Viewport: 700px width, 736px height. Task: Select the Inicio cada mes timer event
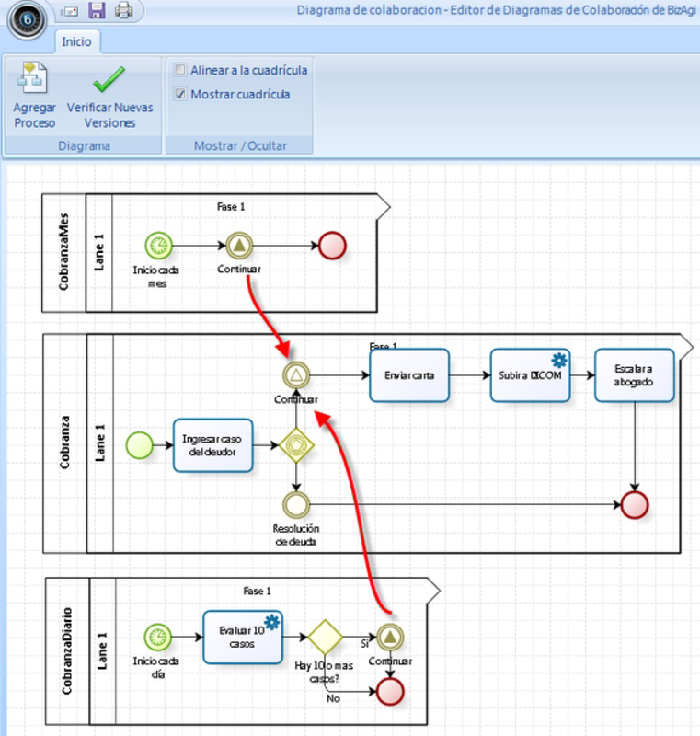click(x=158, y=246)
